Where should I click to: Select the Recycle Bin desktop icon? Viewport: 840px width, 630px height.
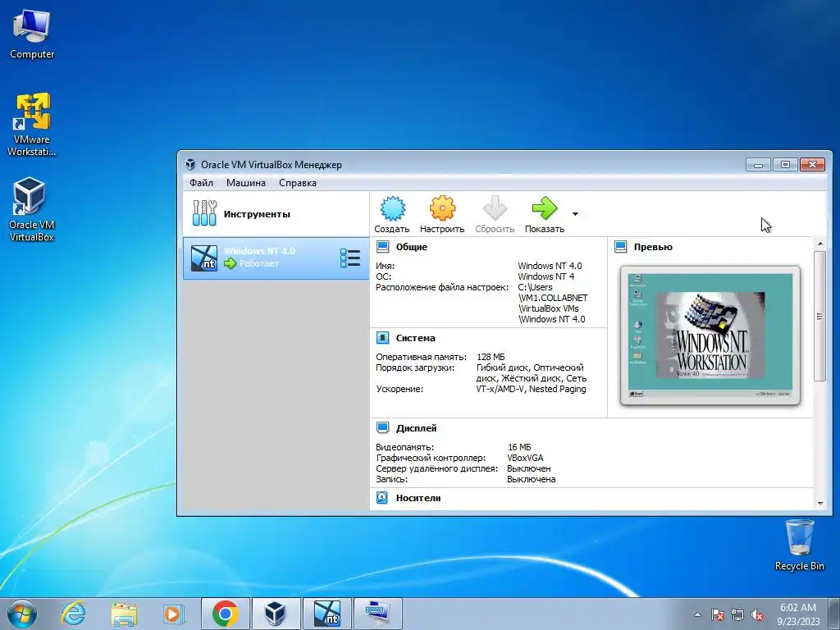click(x=799, y=545)
